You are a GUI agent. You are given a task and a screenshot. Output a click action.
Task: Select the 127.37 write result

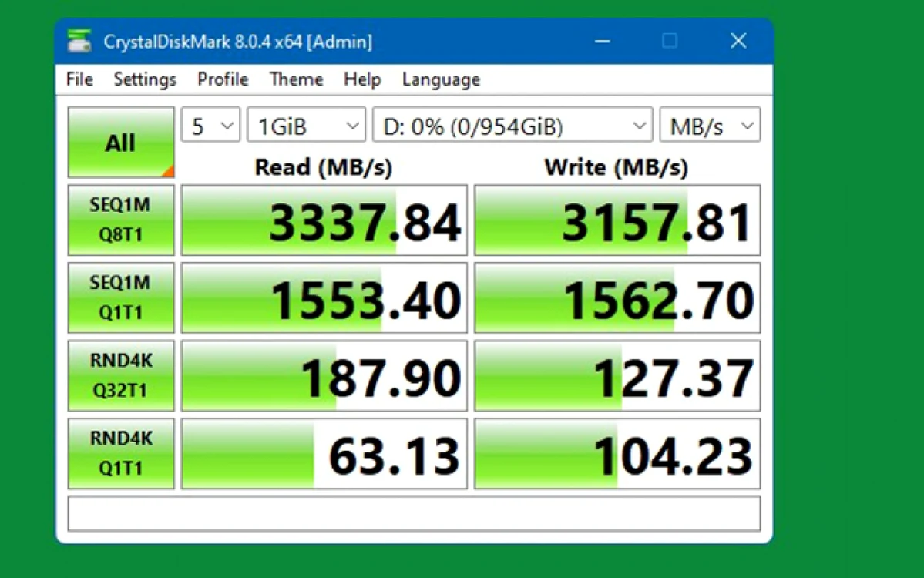(617, 375)
